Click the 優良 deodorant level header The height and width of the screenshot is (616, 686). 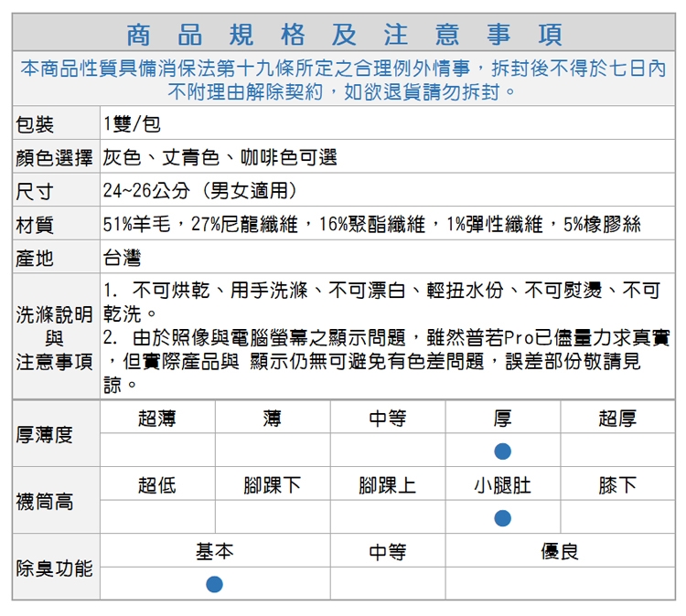(560, 552)
